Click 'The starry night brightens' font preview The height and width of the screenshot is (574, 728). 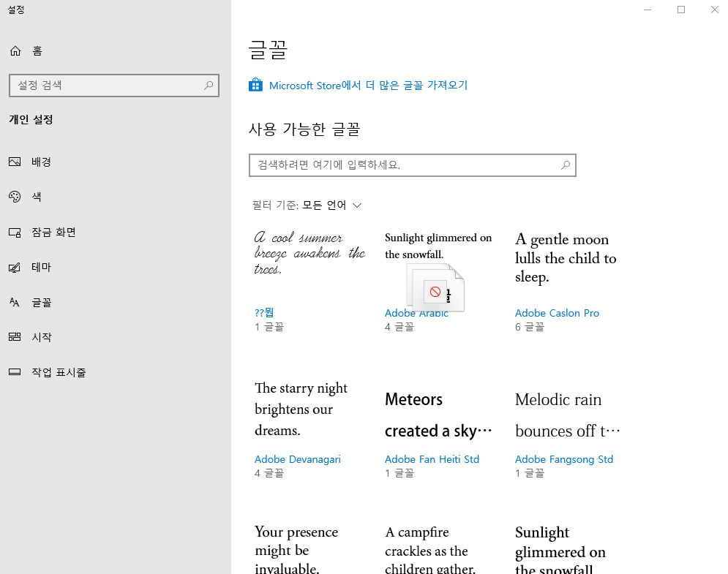tap(301, 409)
